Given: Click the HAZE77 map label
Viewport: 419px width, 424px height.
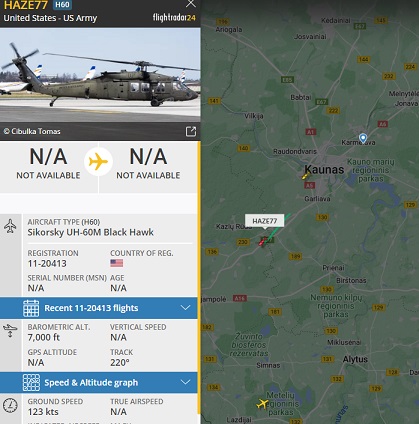Looking at the screenshot, I should (x=265, y=221).
